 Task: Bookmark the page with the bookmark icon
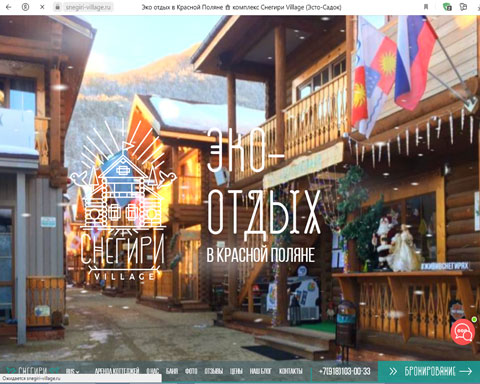tap(426, 7)
